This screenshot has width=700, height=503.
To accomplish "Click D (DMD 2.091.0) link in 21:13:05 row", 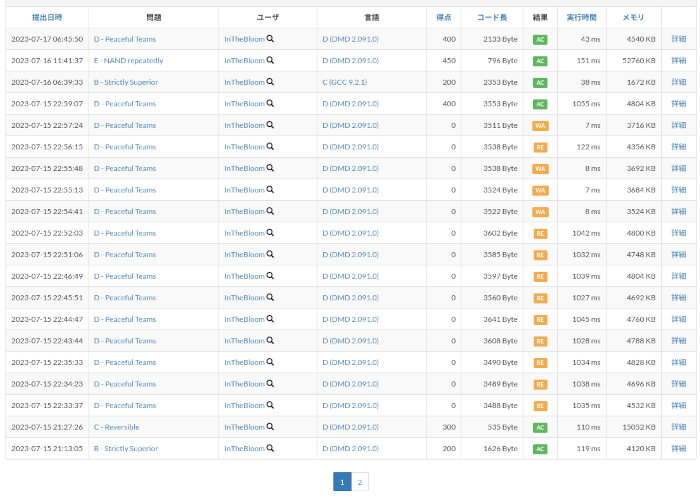I will click(350, 449).
